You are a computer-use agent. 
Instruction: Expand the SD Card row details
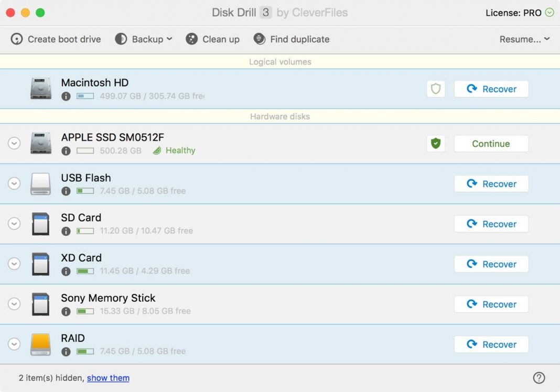pos(14,224)
